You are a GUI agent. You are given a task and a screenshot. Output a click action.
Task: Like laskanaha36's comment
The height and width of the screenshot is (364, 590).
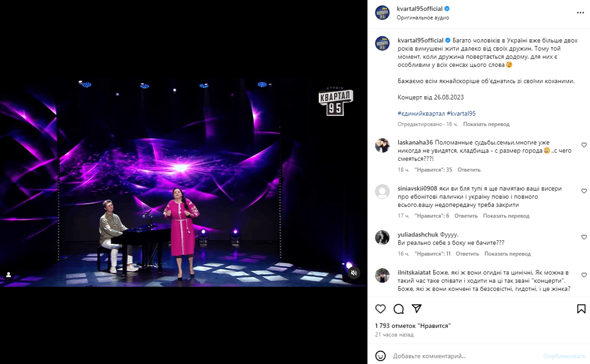[x=584, y=145]
